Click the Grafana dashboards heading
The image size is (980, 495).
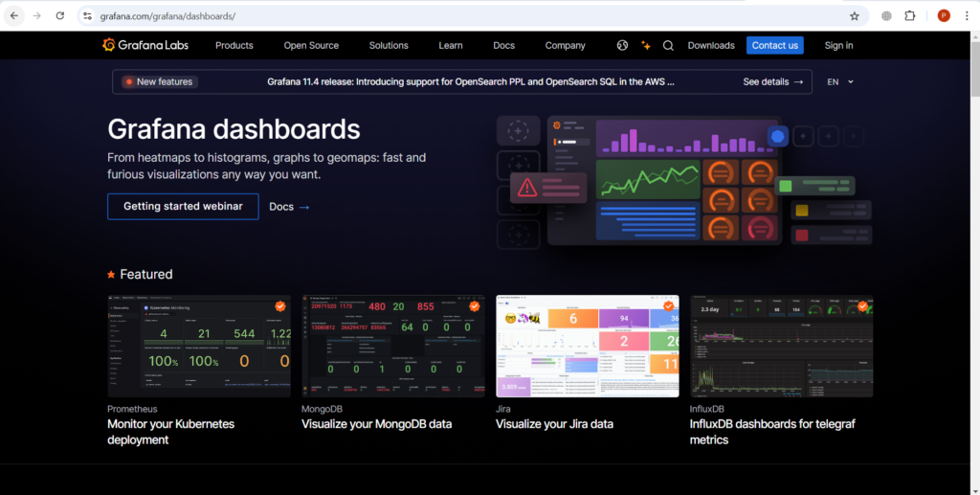[234, 129]
